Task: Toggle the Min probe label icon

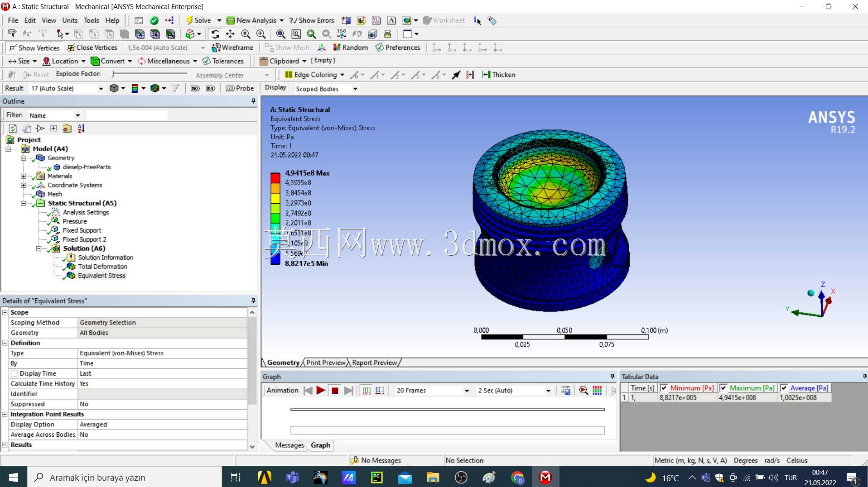Action: pos(211,88)
